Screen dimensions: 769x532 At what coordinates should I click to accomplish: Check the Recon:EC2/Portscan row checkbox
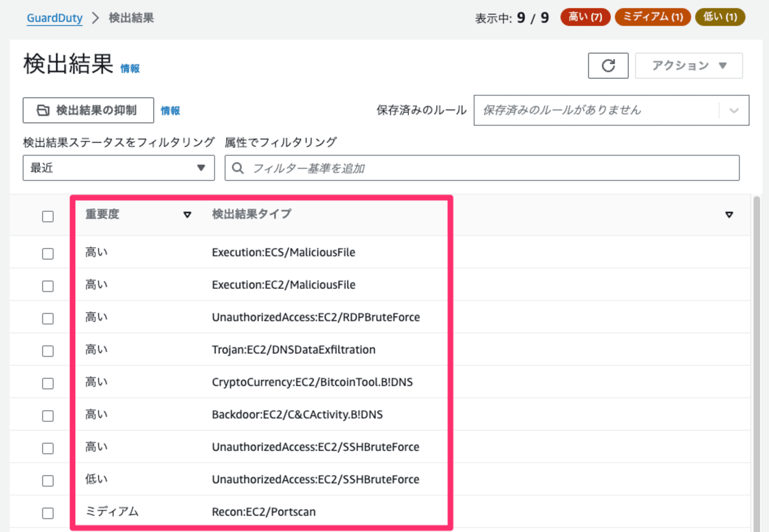tap(48, 513)
